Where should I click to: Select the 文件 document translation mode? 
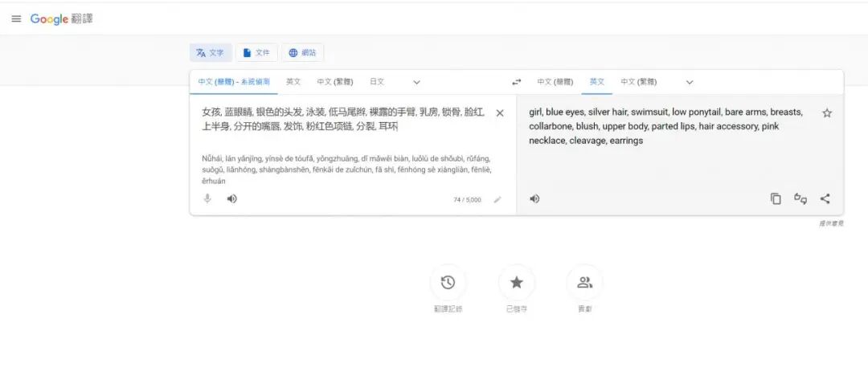click(256, 53)
